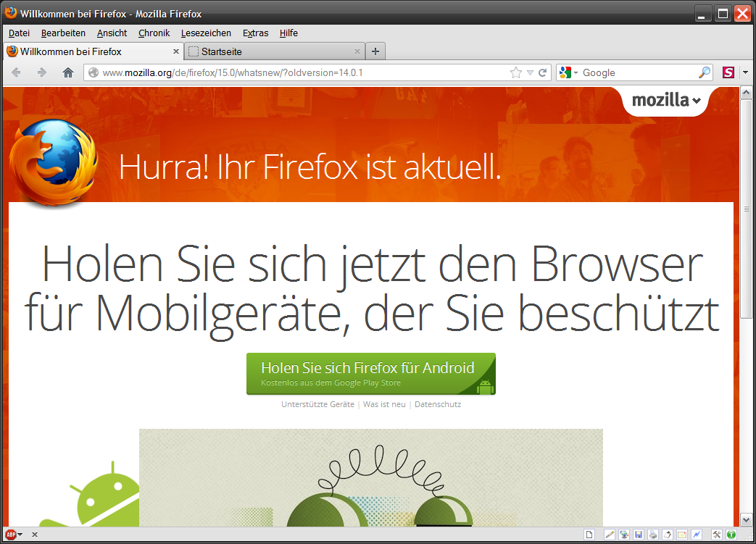Click the Firefox icon in the title bar

click(11, 13)
